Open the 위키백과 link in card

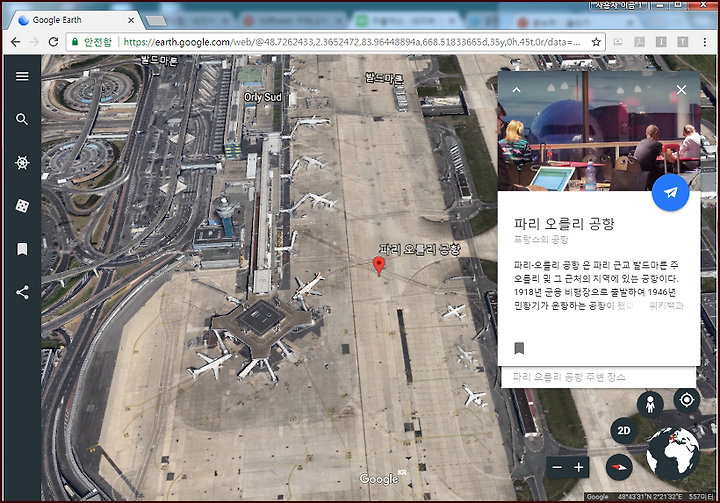click(666, 305)
